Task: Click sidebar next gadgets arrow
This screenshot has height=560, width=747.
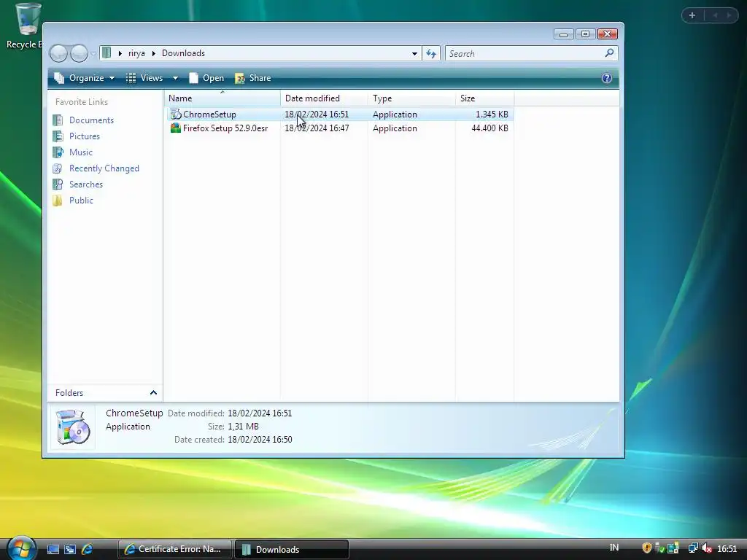Action: tap(729, 15)
